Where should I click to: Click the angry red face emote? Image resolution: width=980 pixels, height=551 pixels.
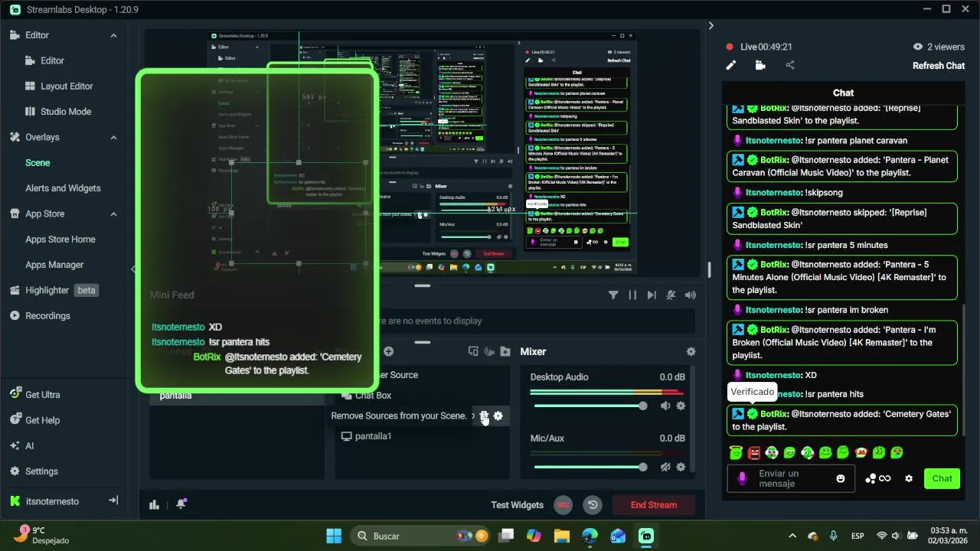pyautogui.click(x=753, y=453)
